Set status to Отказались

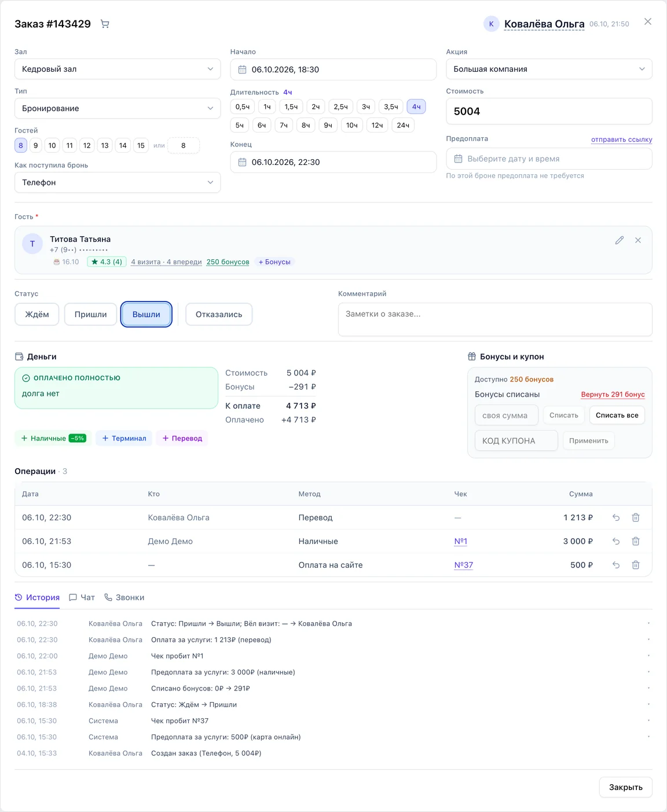click(x=219, y=314)
